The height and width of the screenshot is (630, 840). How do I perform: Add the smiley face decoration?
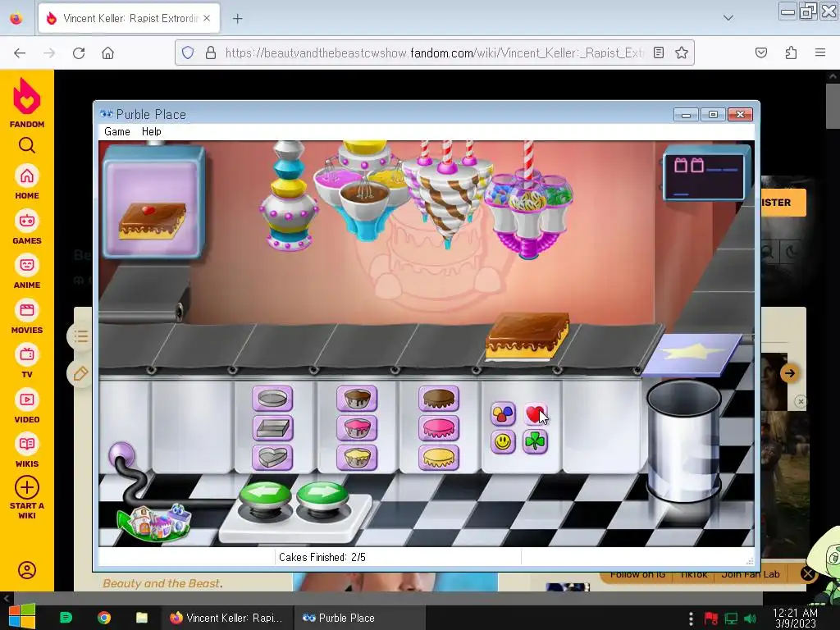(503, 442)
